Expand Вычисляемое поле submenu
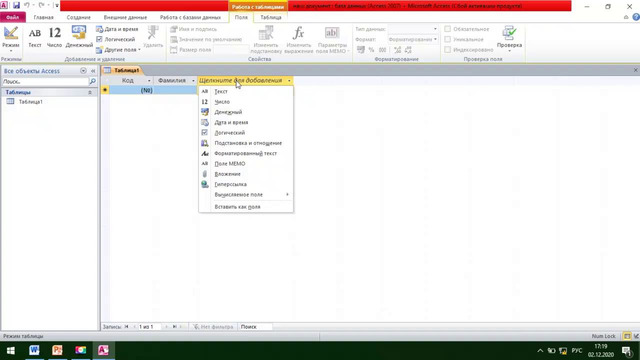The width and height of the screenshot is (640, 360). [246, 195]
